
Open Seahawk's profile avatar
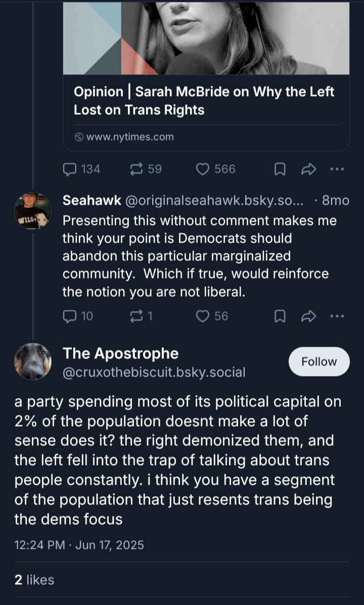(33, 211)
